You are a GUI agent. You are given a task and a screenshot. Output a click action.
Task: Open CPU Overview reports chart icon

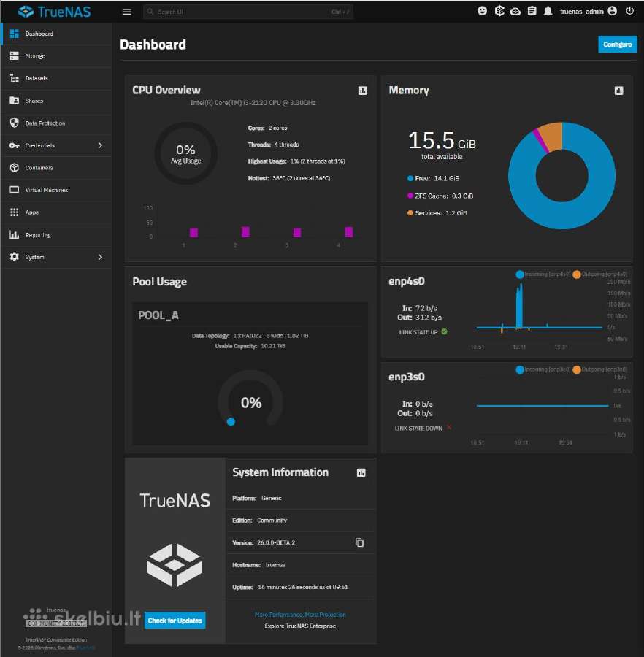363,91
